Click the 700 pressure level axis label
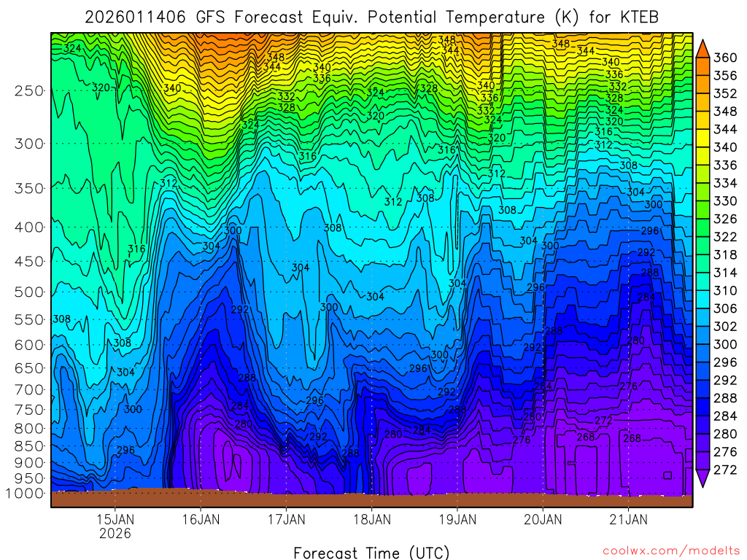This screenshot has height=560, width=747. [x=28, y=389]
